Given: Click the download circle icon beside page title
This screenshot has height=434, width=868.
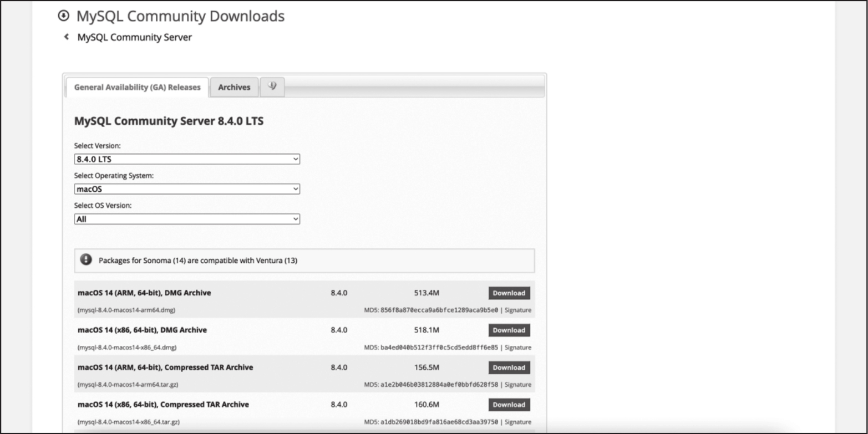Looking at the screenshot, I should tap(64, 16).
